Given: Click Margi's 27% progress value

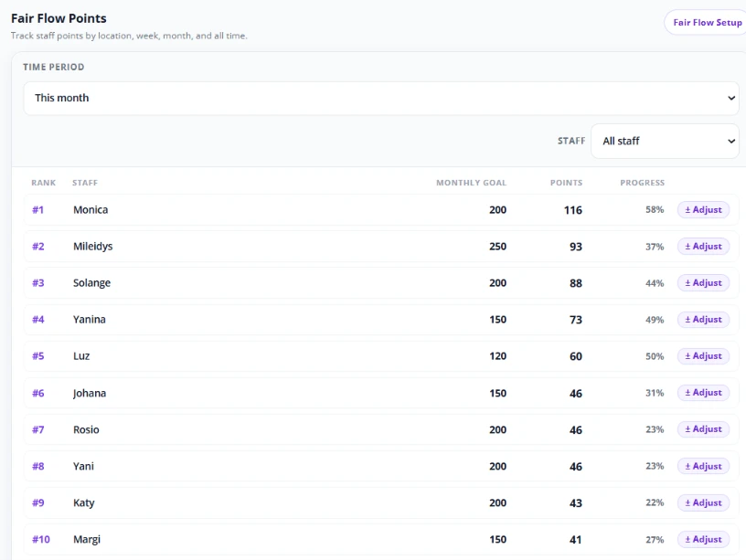Looking at the screenshot, I should coord(655,540).
